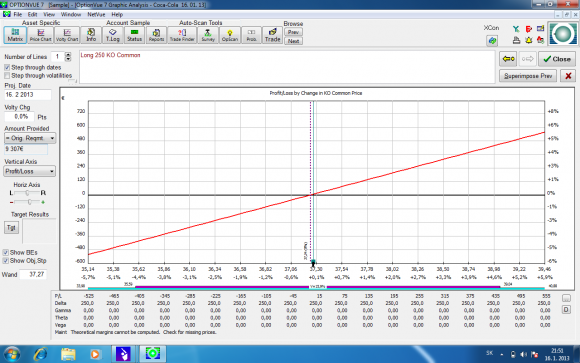Click the red flag icon in toolbar
The height and width of the screenshot is (363, 580).
coord(528,29)
